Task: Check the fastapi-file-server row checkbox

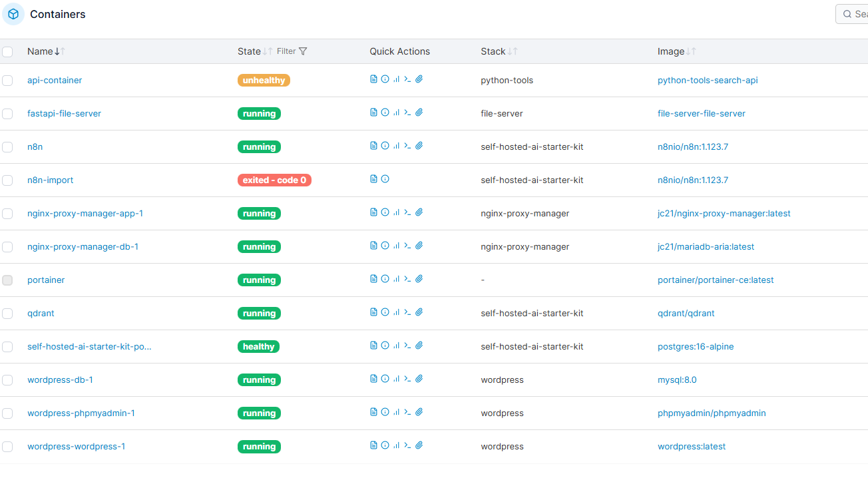Action: click(x=7, y=114)
